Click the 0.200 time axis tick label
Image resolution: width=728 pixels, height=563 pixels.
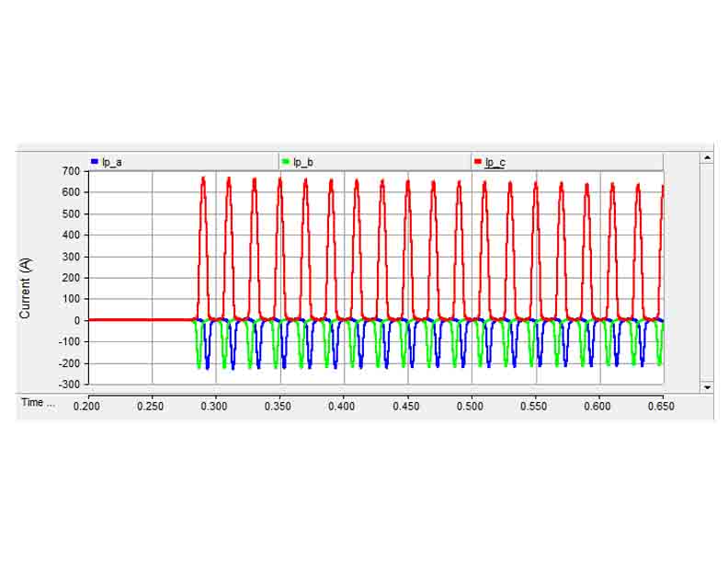(x=88, y=406)
